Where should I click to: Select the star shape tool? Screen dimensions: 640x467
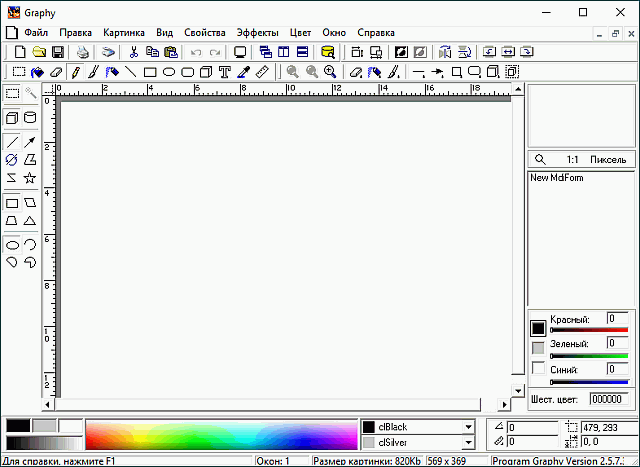(30, 178)
